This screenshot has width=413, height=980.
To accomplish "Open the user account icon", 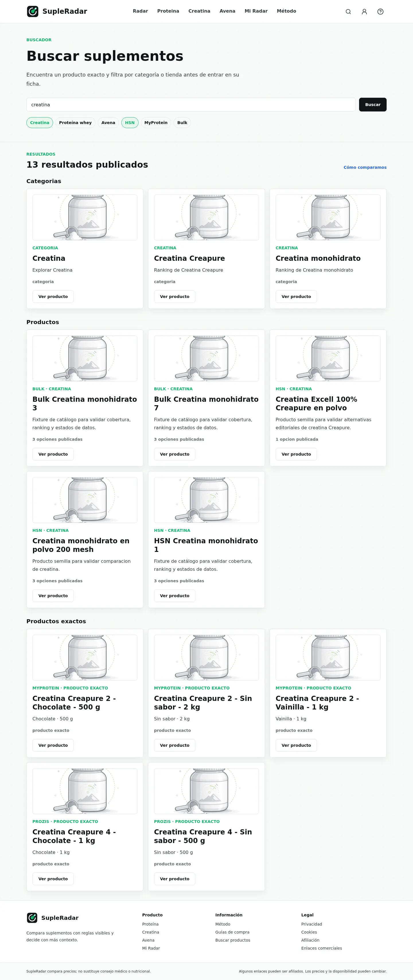I will click(364, 12).
